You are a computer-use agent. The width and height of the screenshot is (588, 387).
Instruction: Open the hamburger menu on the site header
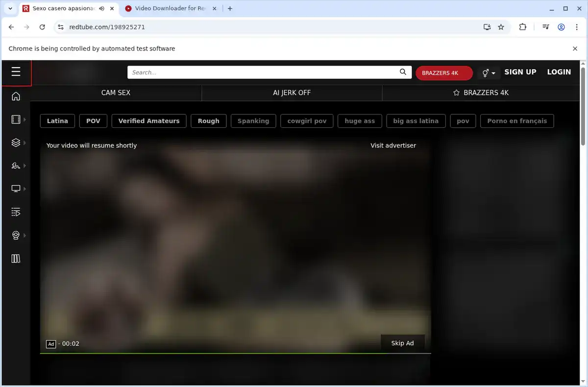coord(16,72)
